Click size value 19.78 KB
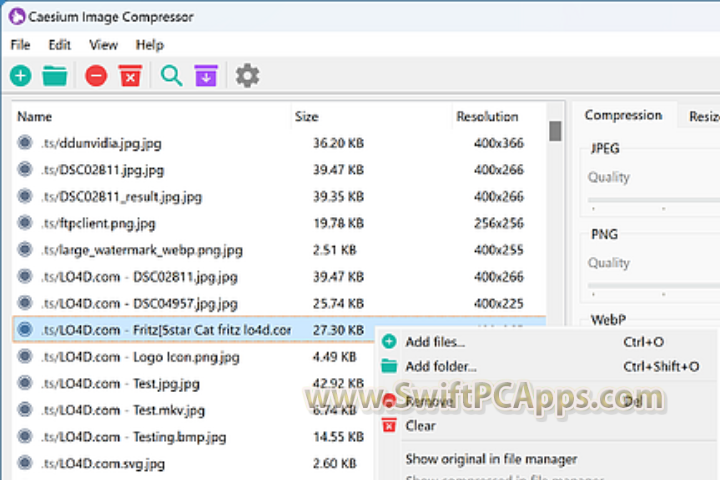Viewport: 720px width, 480px height. (338, 223)
